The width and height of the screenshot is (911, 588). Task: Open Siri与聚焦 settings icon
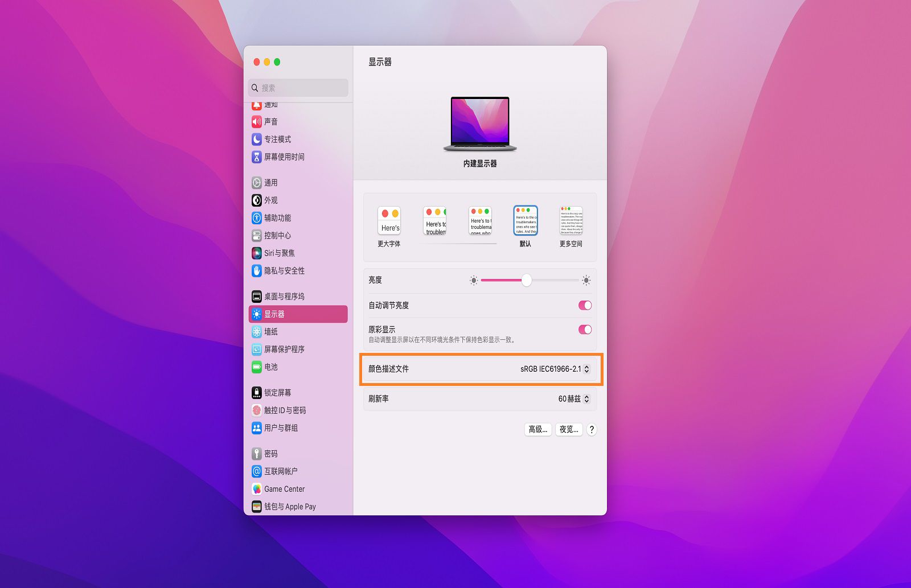pyautogui.click(x=256, y=253)
